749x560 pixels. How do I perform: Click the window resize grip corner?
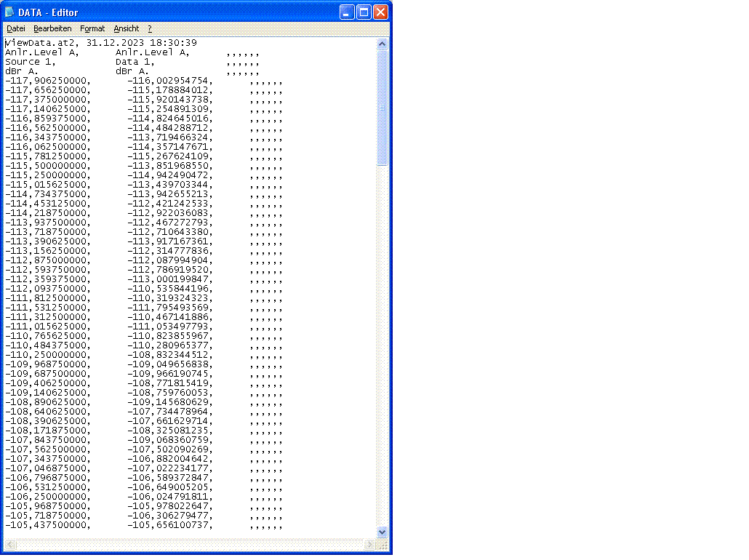(382, 545)
